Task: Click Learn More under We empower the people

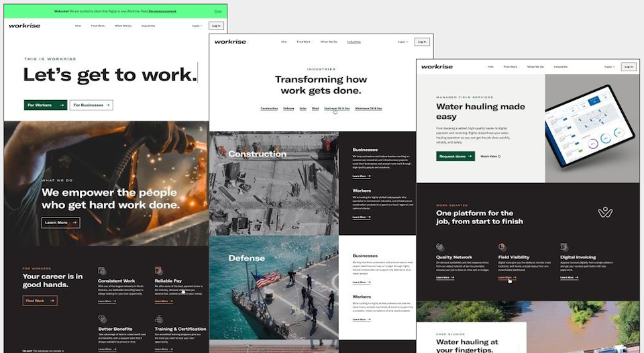Action: click(61, 223)
